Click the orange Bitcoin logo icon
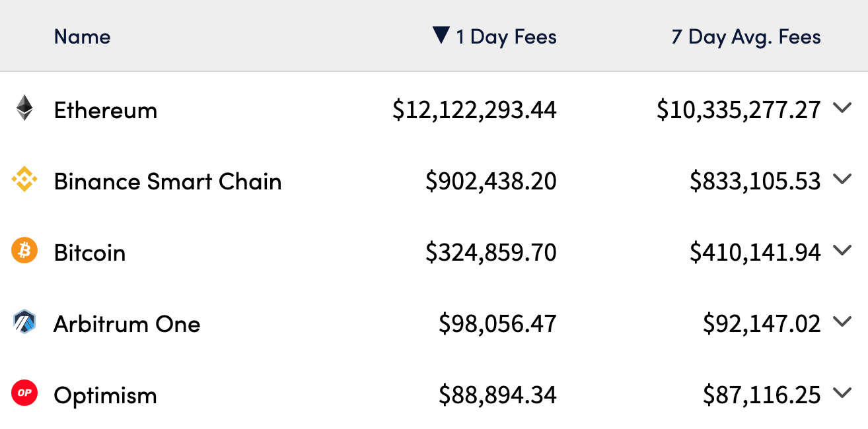868x429 pixels. pyautogui.click(x=24, y=251)
